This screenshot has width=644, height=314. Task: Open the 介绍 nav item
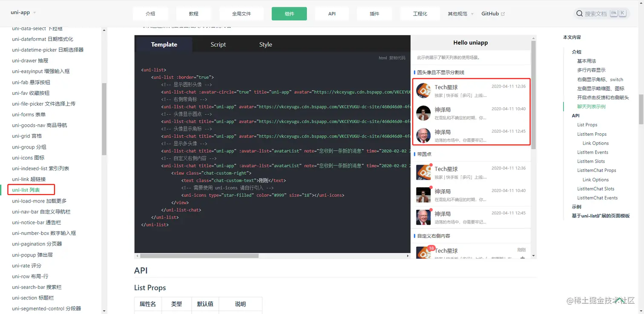point(150,14)
